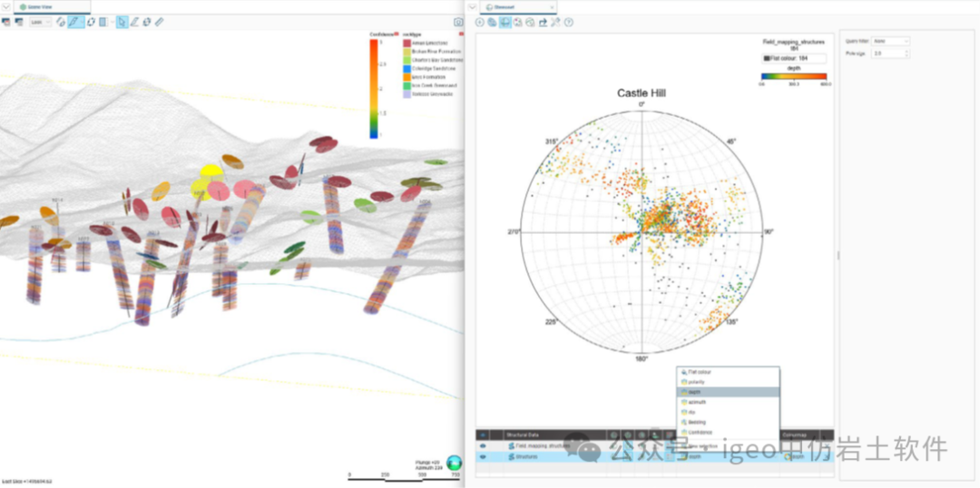
Task: Toggle visibility of the Structures row
Action: 483,457
